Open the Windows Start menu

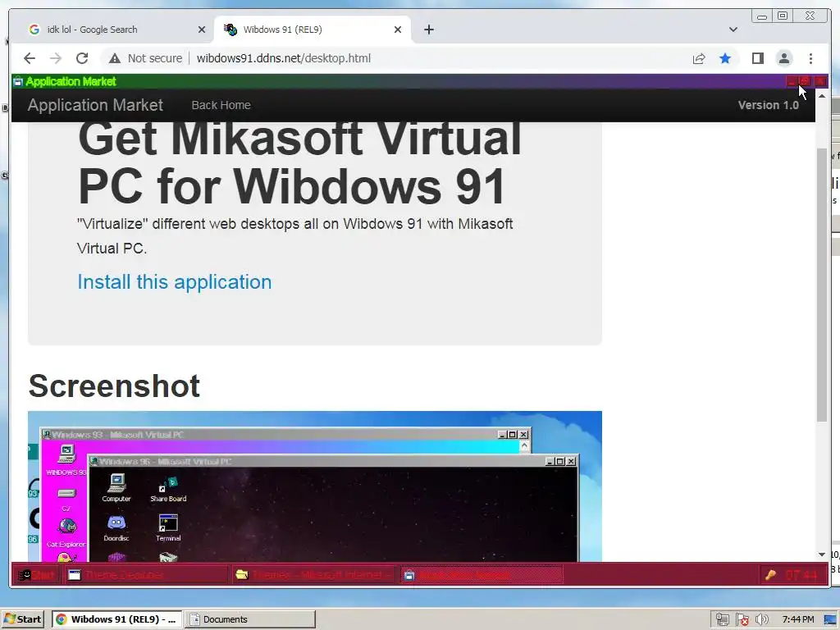pos(23,619)
